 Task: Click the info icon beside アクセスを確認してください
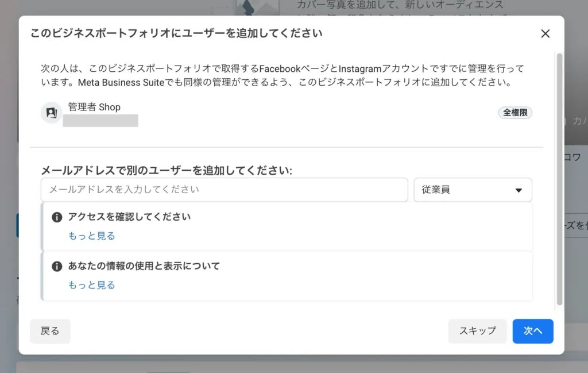pos(57,217)
